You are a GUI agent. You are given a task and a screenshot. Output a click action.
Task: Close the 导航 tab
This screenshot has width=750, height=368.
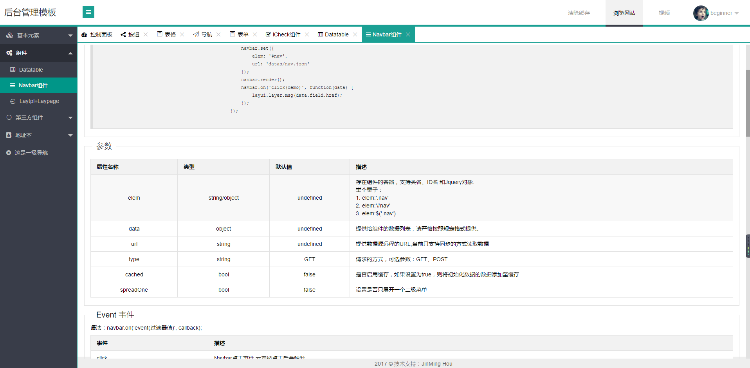point(218,34)
